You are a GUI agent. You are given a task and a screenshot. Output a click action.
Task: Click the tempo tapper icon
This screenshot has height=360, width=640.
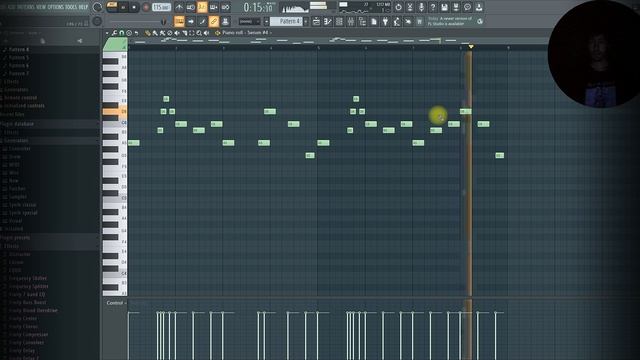click(396, 22)
